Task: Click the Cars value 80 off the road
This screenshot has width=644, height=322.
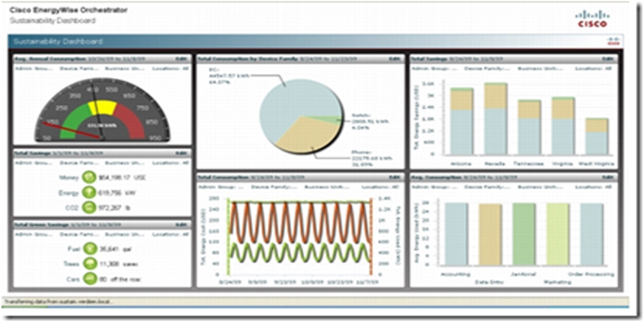Action: point(119,279)
